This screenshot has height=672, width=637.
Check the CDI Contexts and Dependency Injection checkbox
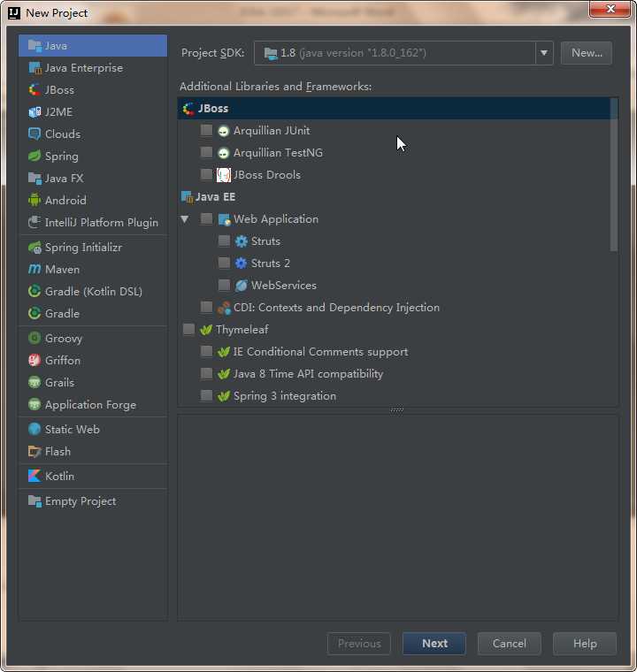click(206, 308)
